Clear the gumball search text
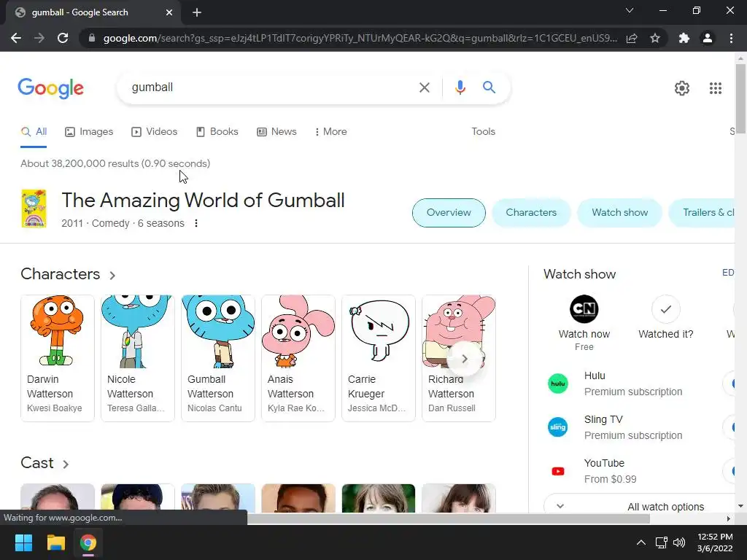The image size is (747, 560). (x=424, y=87)
